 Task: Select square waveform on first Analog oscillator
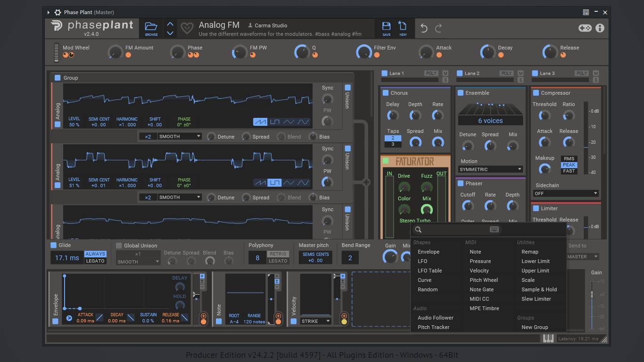click(x=274, y=122)
